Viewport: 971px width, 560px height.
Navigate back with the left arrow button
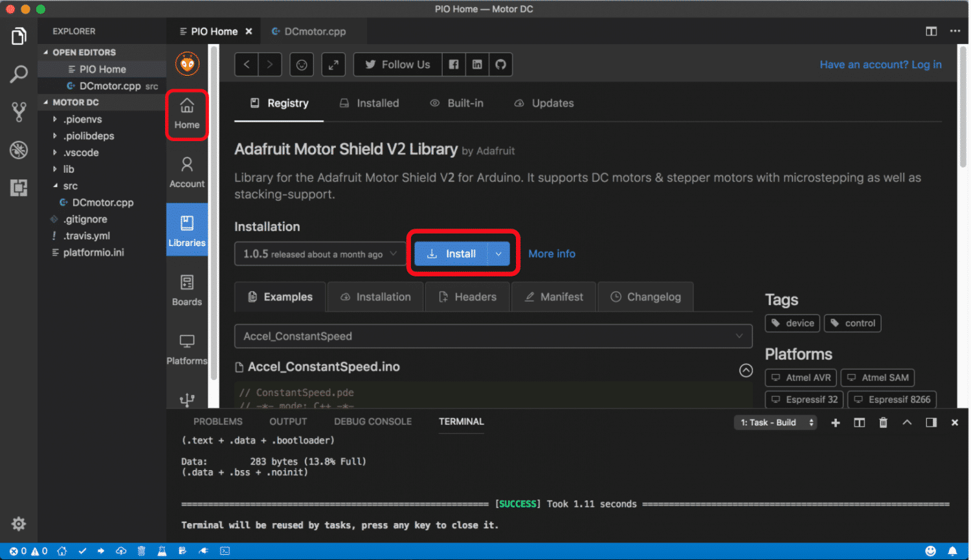(x=247, y=65)
